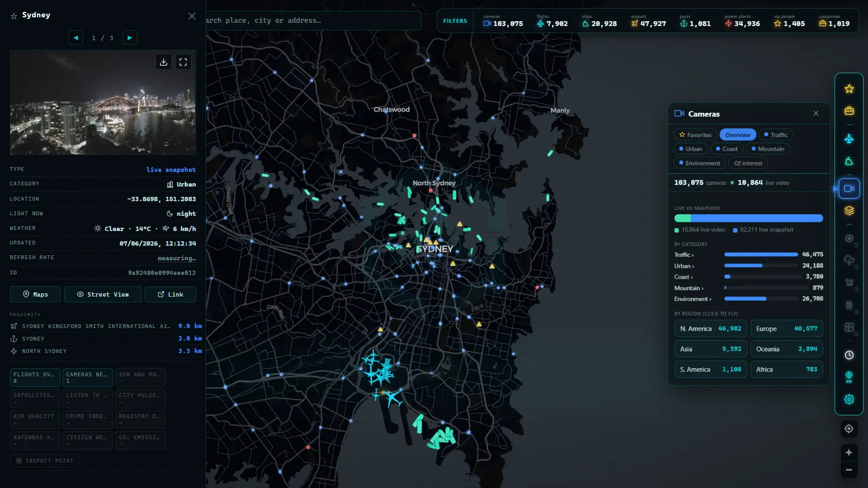Click the Sydney camera thumbnail image
Screen dimensions: 868x488
point(103,103)
